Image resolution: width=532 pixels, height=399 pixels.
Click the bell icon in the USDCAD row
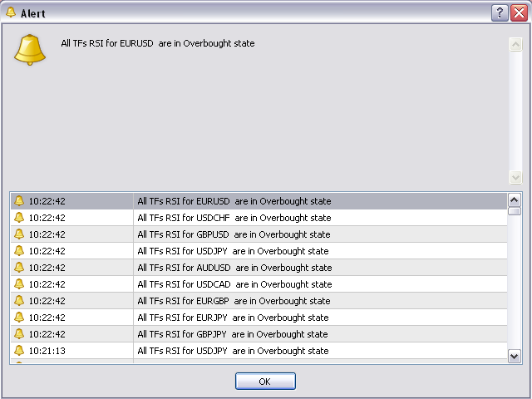(x=19, y=284)
